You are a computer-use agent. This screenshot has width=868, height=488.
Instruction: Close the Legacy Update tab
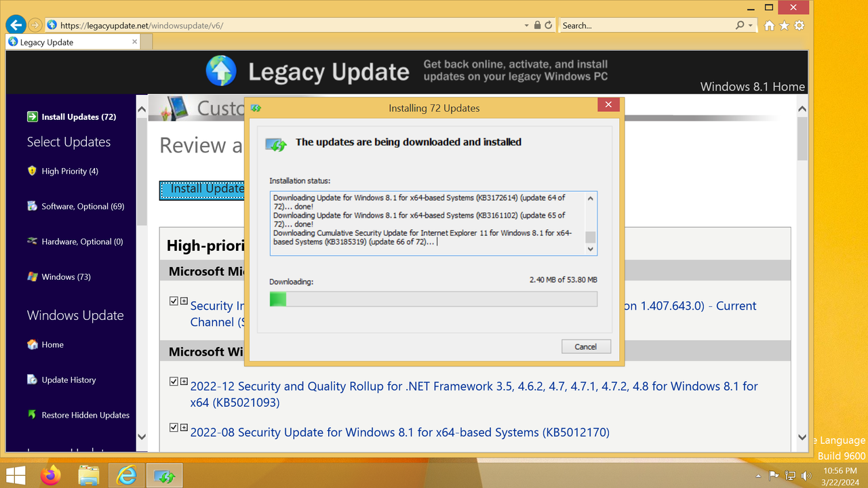pyautogui.click(x=134, y=42)
